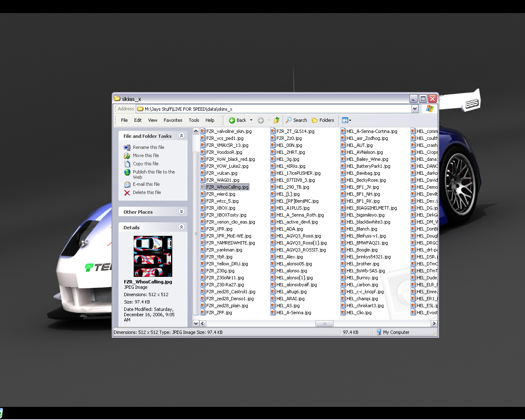This screenshot has width=525, height=420.
Task: Open the File menu
Action: coord(124,120)
